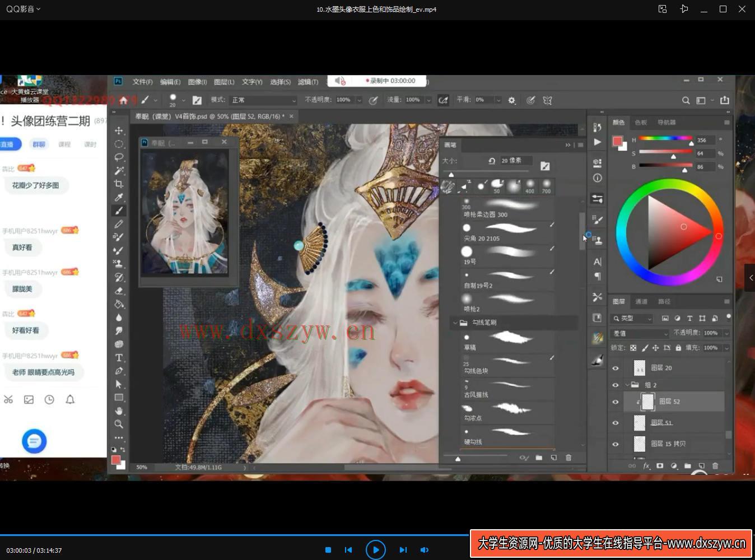The height and width of the screenshot is (560, 755).
Task: Switch to the 色板 swatches tab
Action: coord(641,122)
